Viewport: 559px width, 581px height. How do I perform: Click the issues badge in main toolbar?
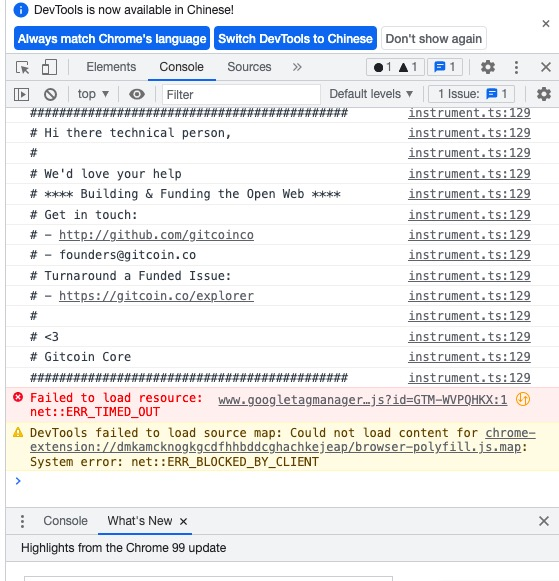[x=445, y=67]
